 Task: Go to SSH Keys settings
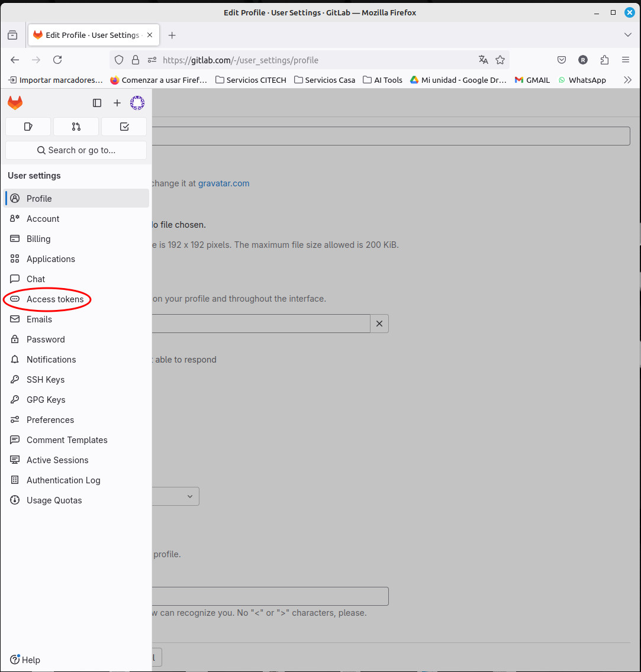(x=46, y=380)
